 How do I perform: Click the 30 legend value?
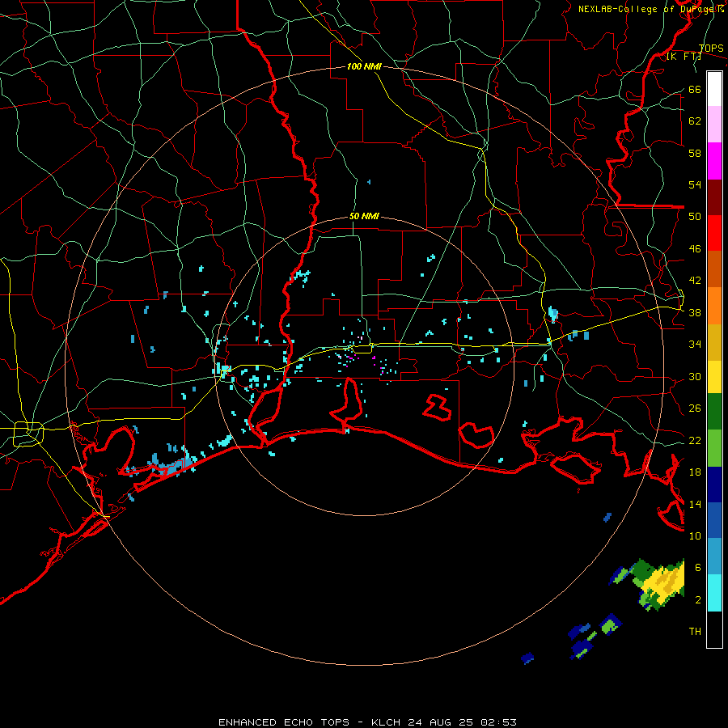pos(695,376)
